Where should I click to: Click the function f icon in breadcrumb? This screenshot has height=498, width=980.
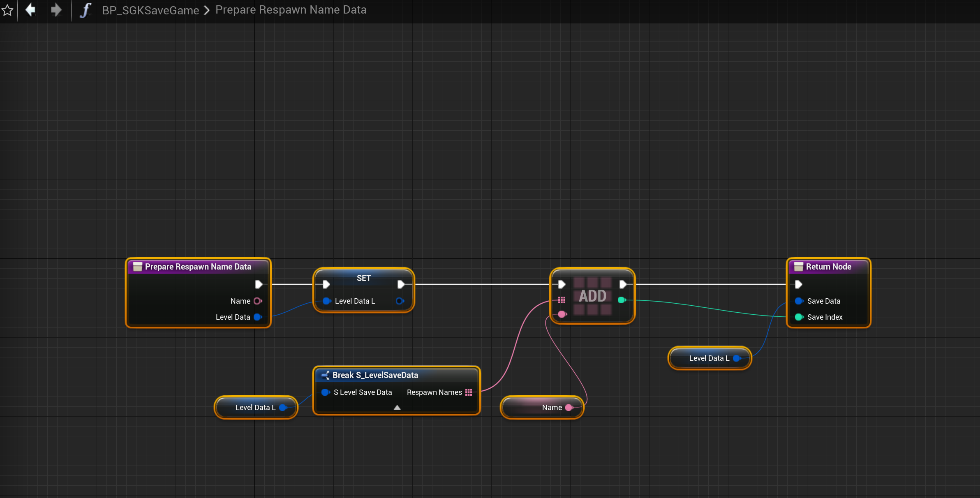(x=85, y=10)
